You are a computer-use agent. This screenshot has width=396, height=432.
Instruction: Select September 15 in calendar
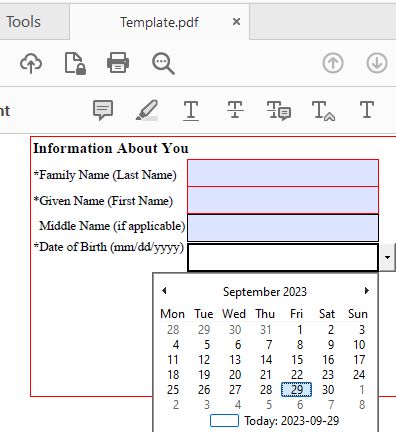point(297,360)
